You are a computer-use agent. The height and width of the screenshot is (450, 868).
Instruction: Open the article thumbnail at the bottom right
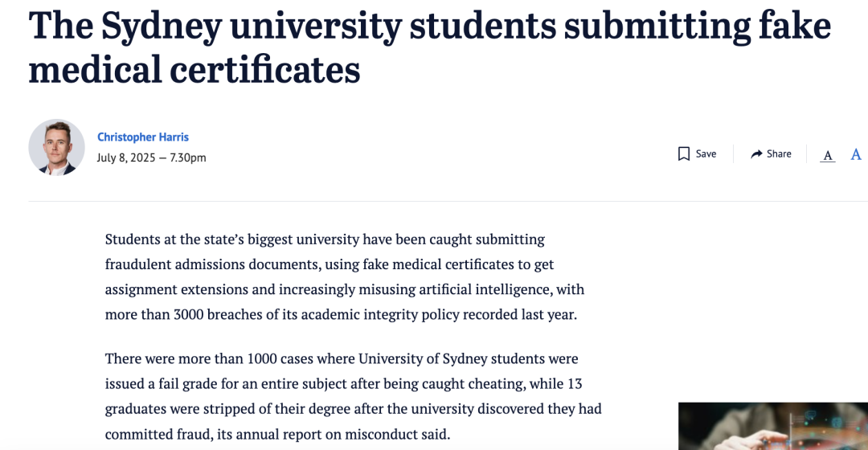click(x=773, y=426)
